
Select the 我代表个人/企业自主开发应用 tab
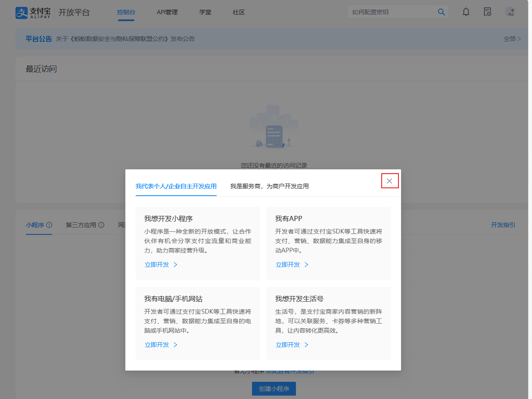click(176, 186)
